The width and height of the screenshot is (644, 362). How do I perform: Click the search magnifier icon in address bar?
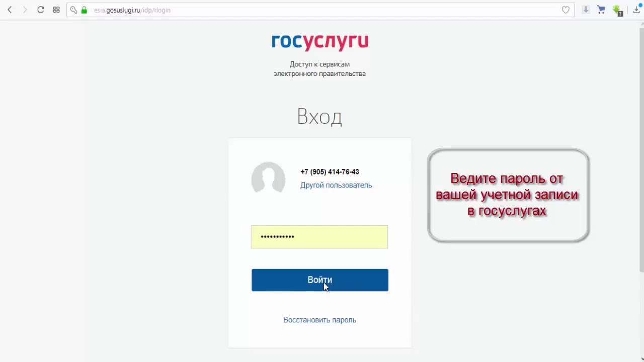(73, 10)
